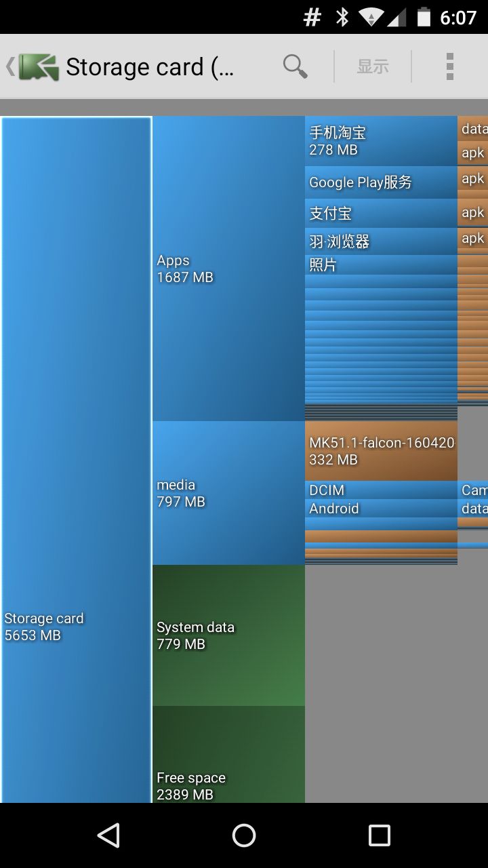Select the 支付宝 app block
The image size is (488, 868).
pyautogui.click(x=381, y=213)
